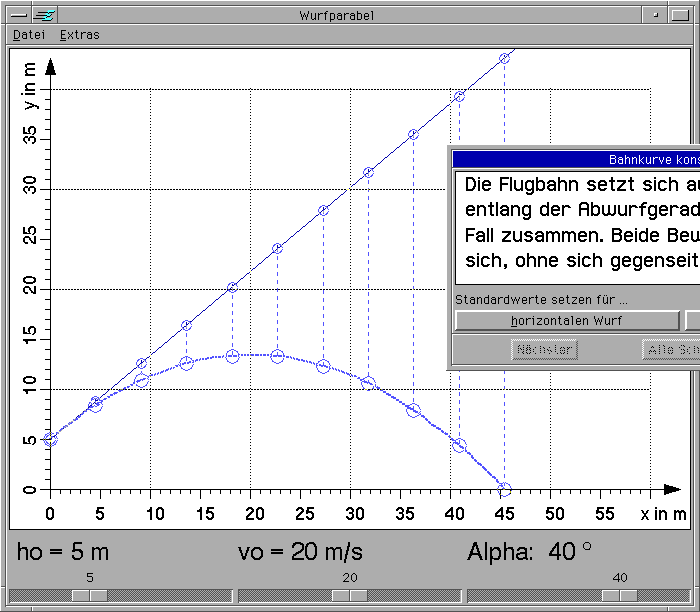Click the greyed 'Nächster' button
The height and width of the screenshot is (612, 700).
coord(544,350)
